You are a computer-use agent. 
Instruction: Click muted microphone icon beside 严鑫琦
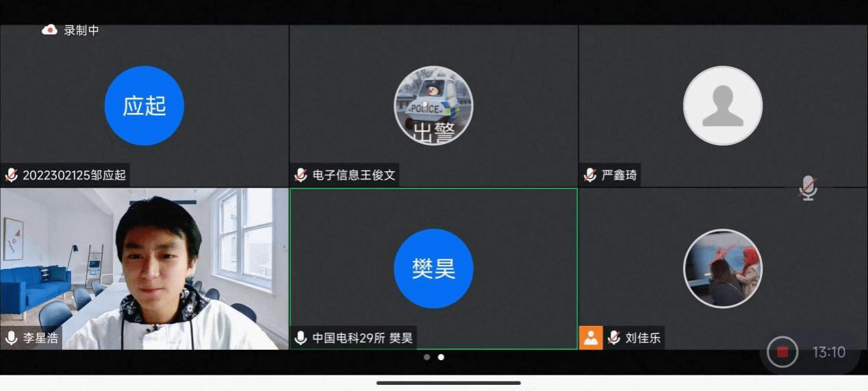coord(590,175)
